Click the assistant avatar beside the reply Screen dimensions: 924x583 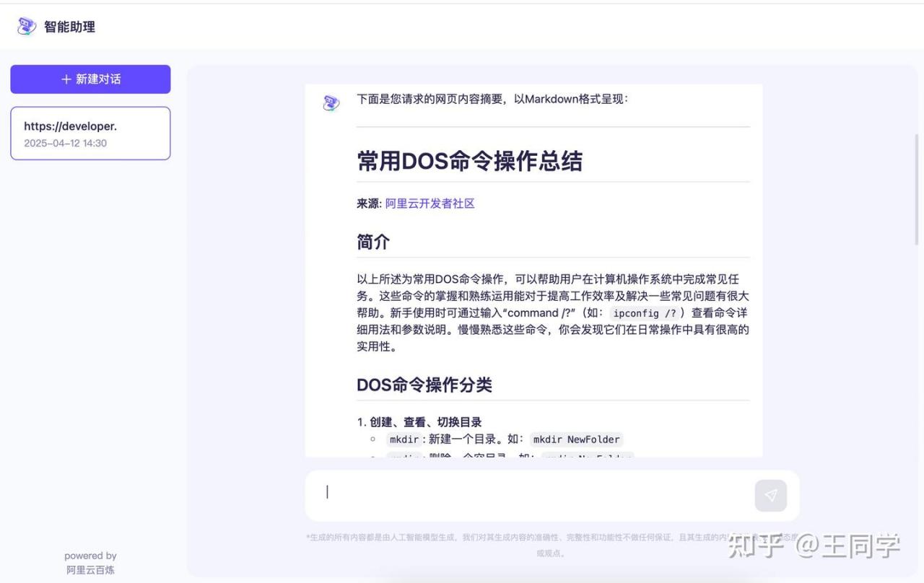(x=331, y=103)
